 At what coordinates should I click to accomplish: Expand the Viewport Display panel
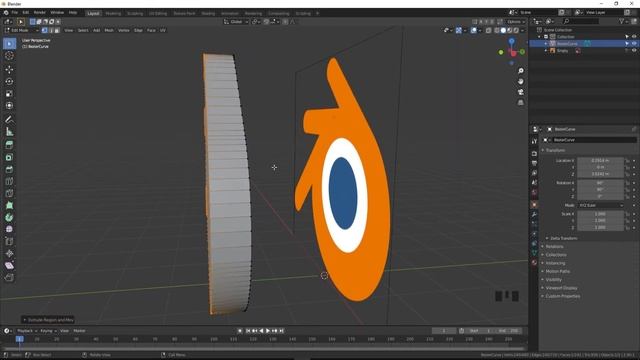[x=561, y=288]
